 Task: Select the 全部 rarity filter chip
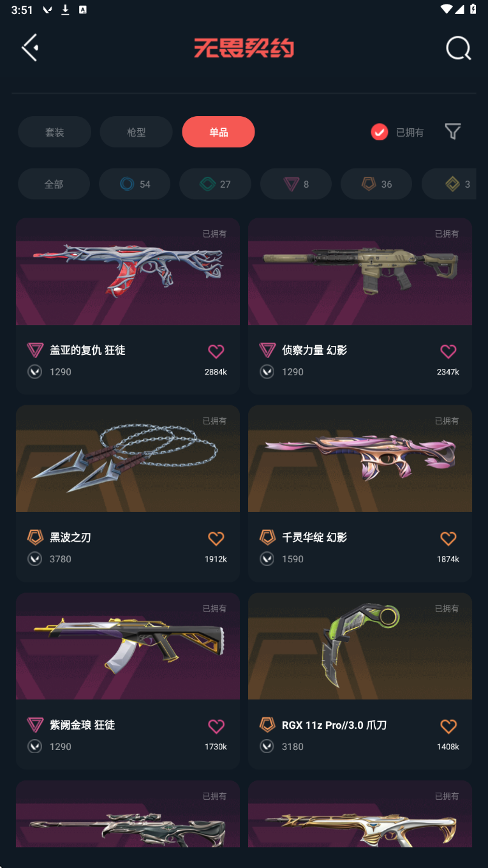54,184
